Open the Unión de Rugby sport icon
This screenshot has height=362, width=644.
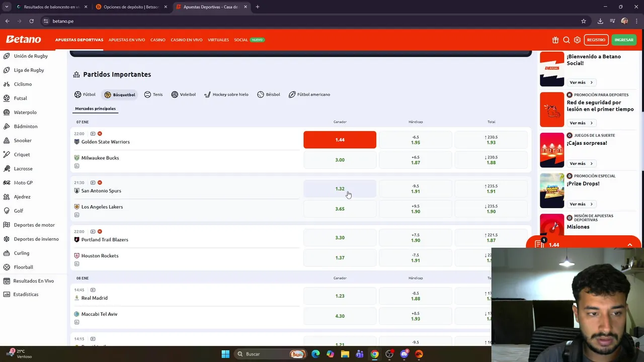7,56
